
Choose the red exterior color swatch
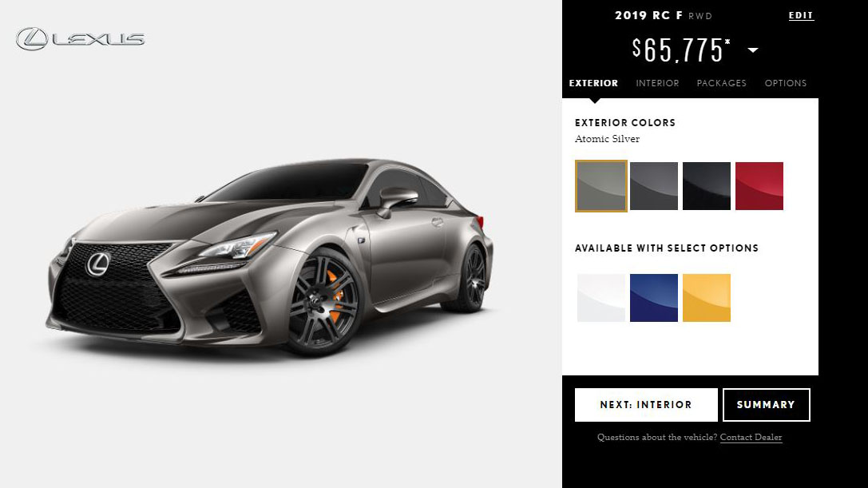pos(759,186)
